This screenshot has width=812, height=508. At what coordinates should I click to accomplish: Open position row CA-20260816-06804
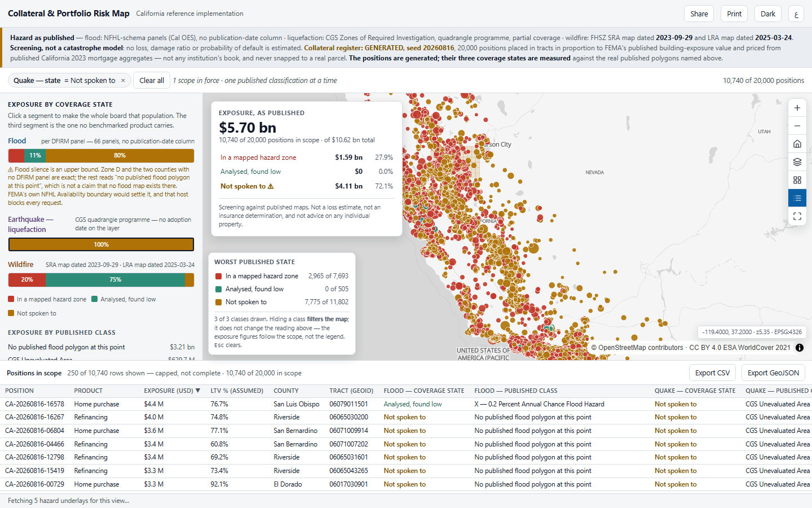(406, 431)
